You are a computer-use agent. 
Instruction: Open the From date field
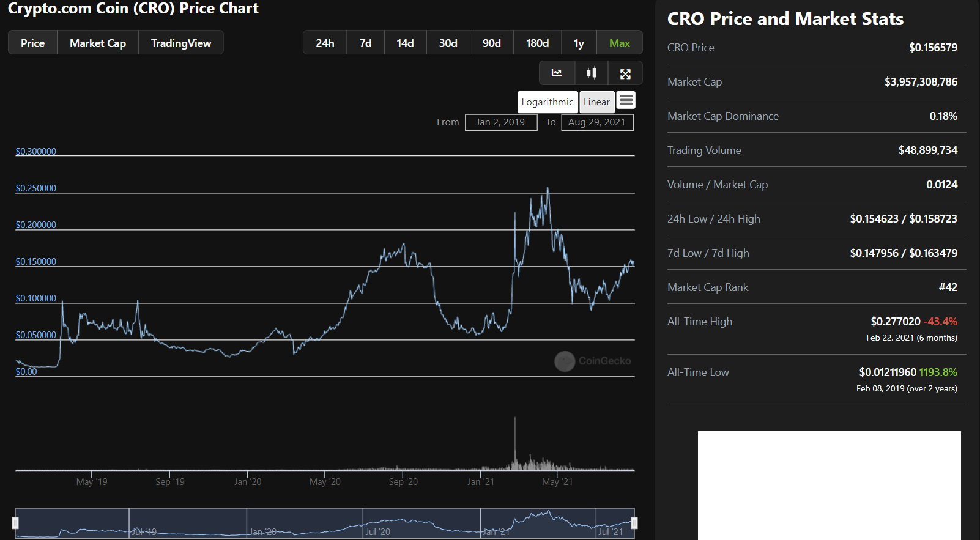click(501, 122)
